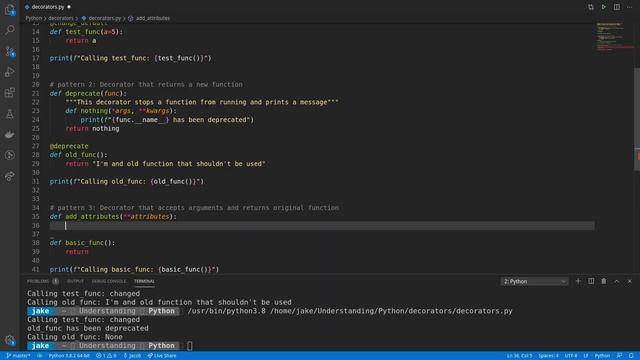Open the Extensions view
Image resolution: width=640 pixels, height=360 pixels.
pyautogui.click(x=10, y=93)
